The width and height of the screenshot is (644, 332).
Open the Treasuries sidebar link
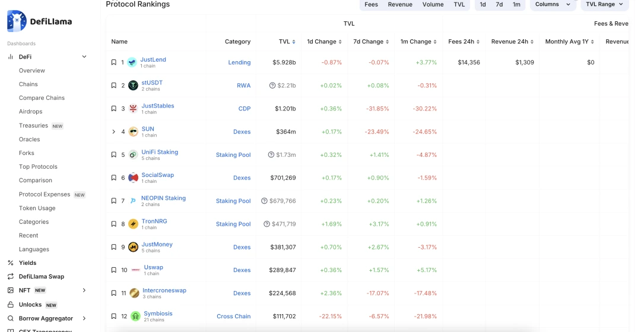click(x=33, y=125)
